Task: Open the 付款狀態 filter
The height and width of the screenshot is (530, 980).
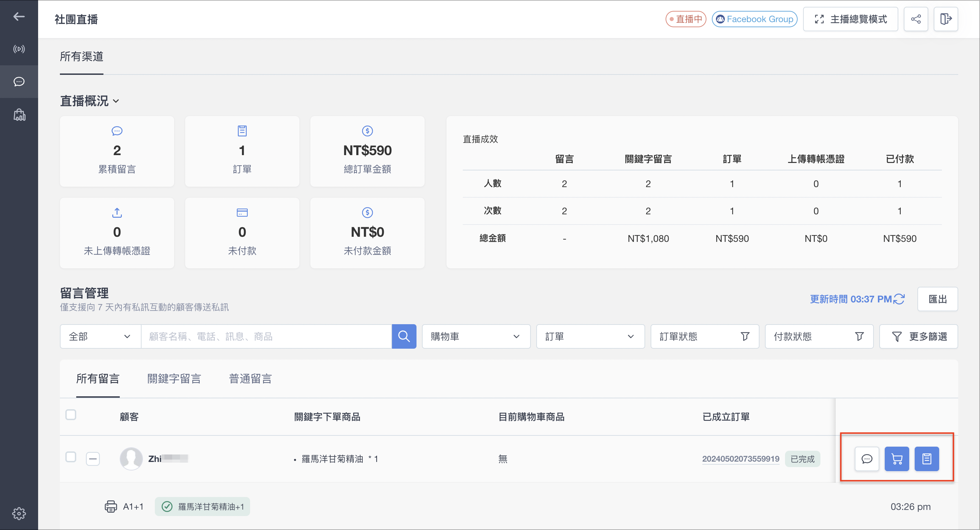Action: pos(819,336)
